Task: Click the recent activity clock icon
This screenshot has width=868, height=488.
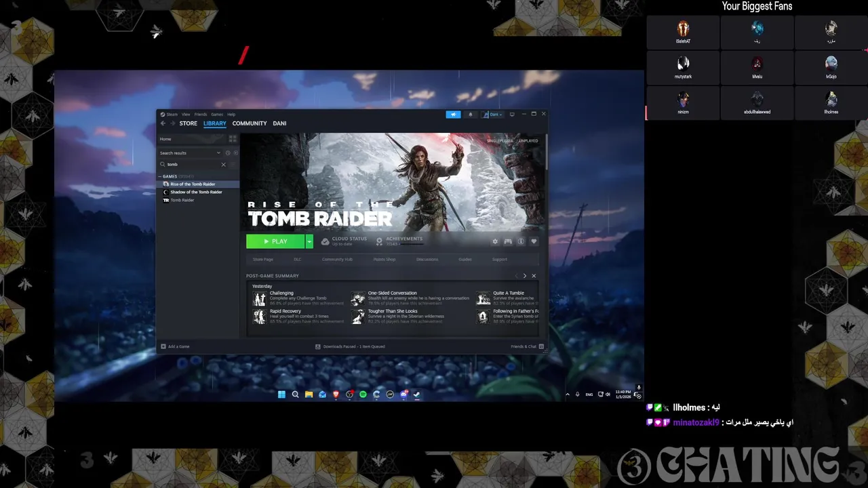Action: [x=228, y=153]
